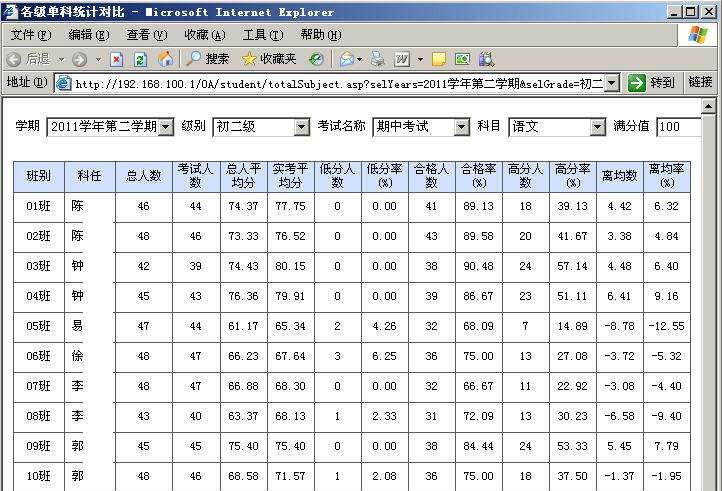This screenshot has height=491, width=722.
Task: Click the Mail envelope toolbar icon
Action: [x=346, y=59]
